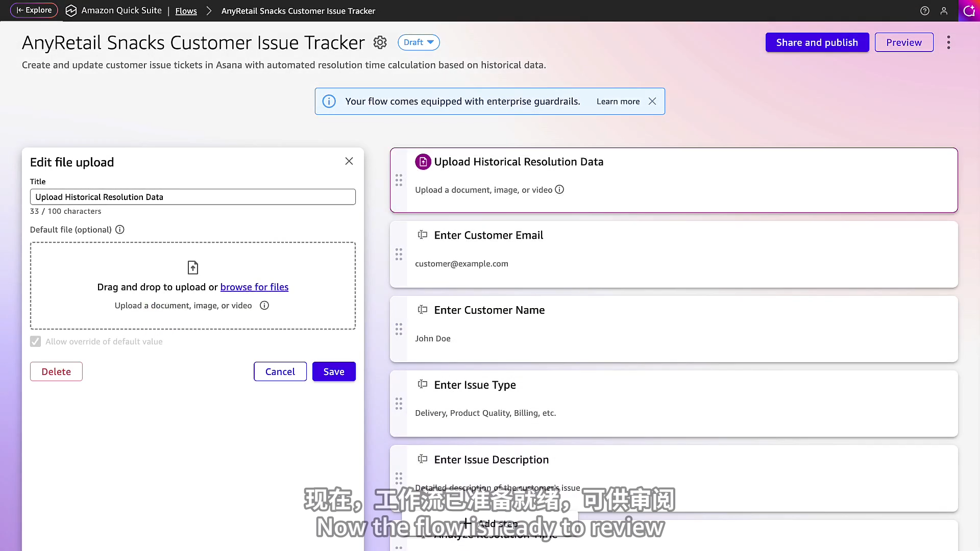Click the Explore button in top bar
The image size is (980, 551).
(34, 10)
